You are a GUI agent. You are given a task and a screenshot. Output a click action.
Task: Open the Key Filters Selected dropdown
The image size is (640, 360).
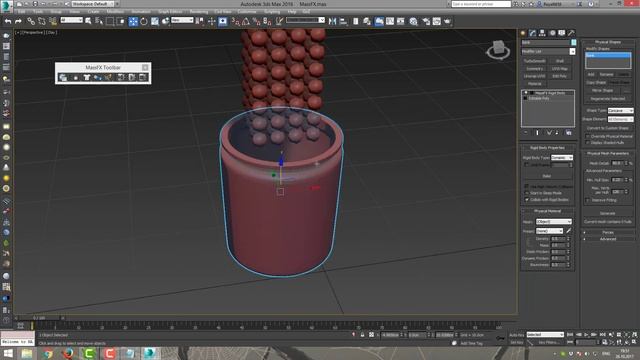point(545,335)
